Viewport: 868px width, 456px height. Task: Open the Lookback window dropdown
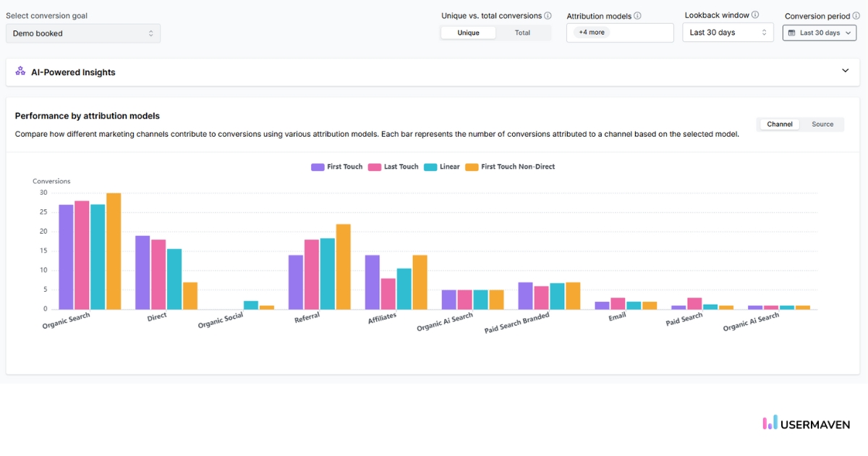(x=728, y=32)
